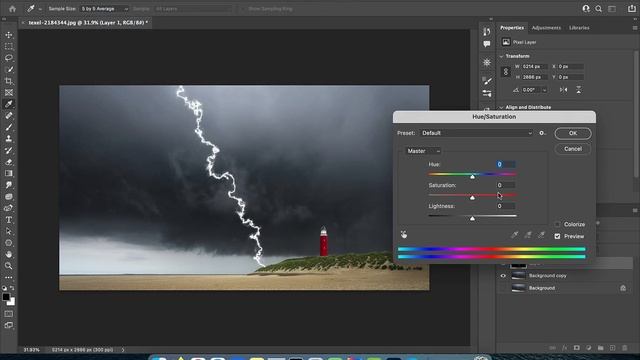
Task: Switch to the Adjustments tab
Action: click(546, 28)
